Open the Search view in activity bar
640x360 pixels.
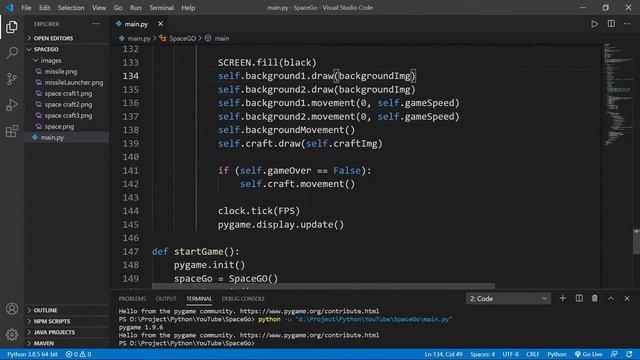point(12,53)
